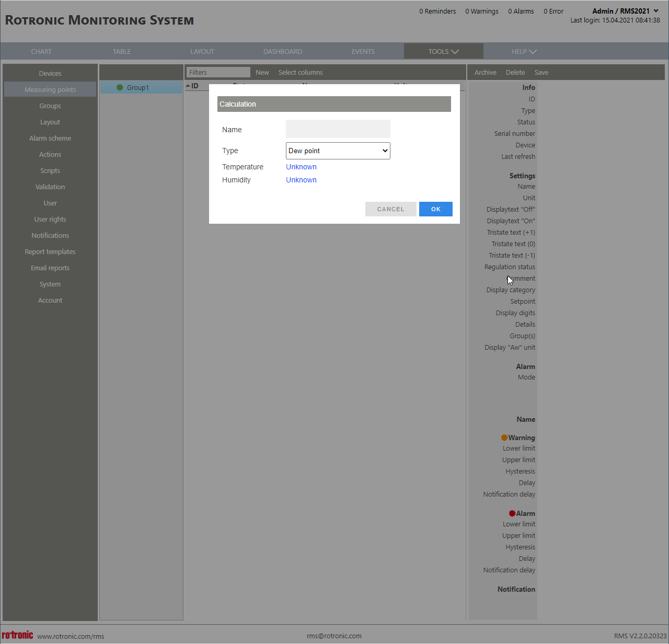Click OK in the Calculation dialog
Viewport: 669px width, 644px height.
(436, 209)
